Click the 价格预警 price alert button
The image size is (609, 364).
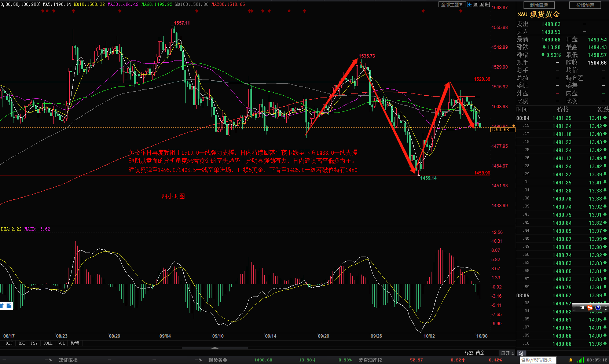coord(585,5)
